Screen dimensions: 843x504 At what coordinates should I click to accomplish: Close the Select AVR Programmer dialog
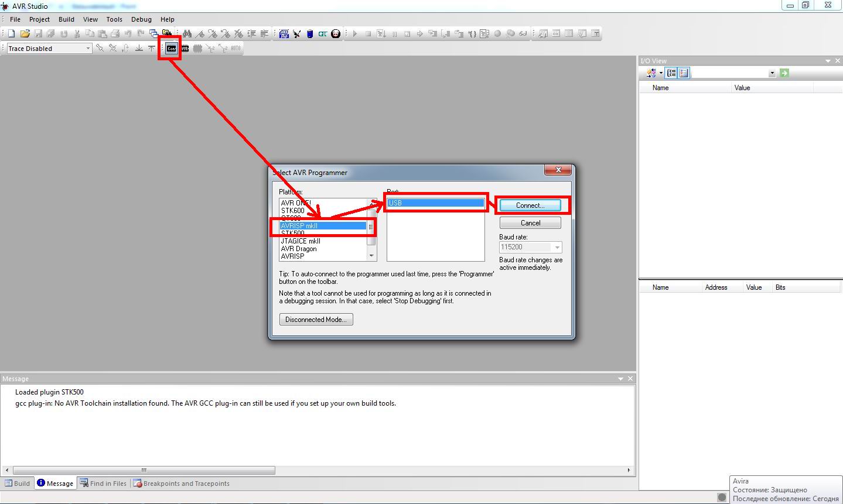coord(558,170)
